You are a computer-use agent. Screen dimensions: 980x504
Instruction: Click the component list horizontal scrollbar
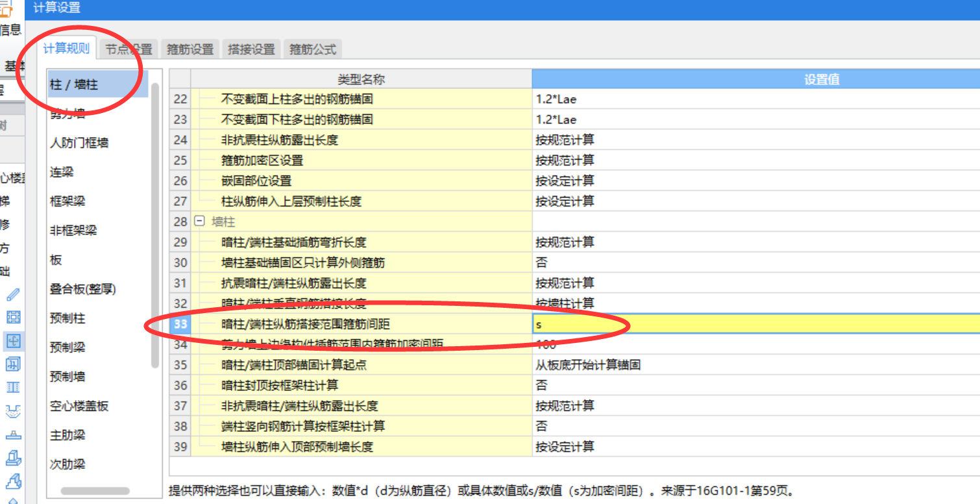pos(95,491)
